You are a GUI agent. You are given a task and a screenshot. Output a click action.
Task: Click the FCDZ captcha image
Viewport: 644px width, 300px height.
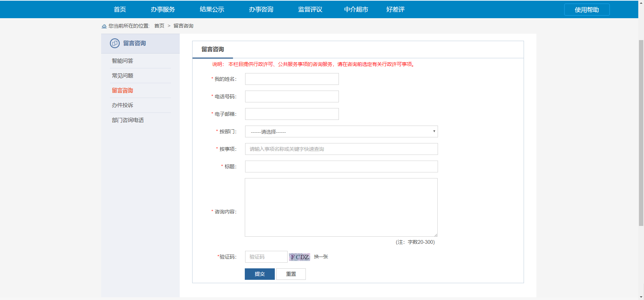point(299,257)
